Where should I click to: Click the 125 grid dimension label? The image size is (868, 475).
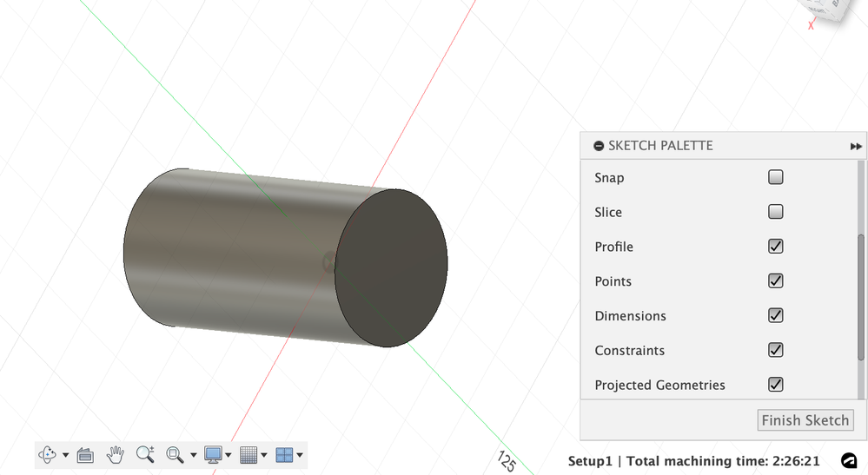coord(507,461)
